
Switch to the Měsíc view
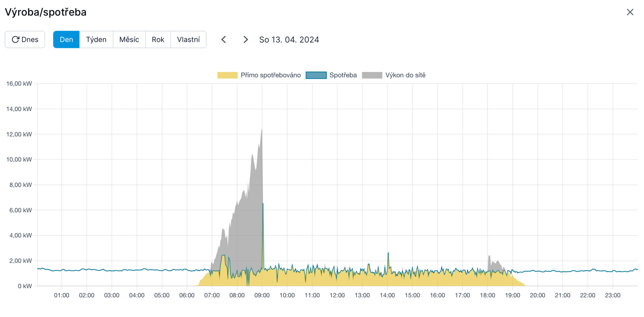pos(129,40)
